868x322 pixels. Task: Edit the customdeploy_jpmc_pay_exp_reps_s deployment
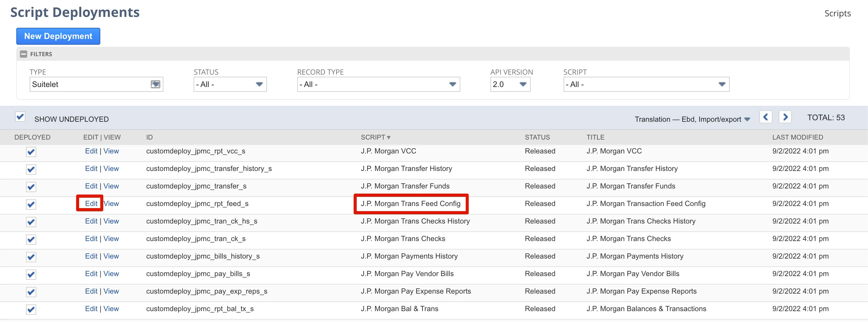click(91, 291)
